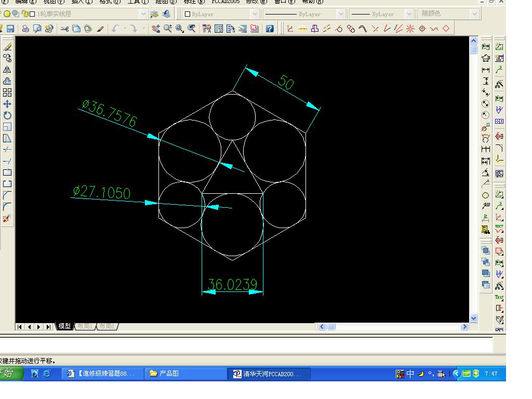Expand the Redo history dropdown arrow
This screenshot has height=399, width=532.
coord(143,29)
